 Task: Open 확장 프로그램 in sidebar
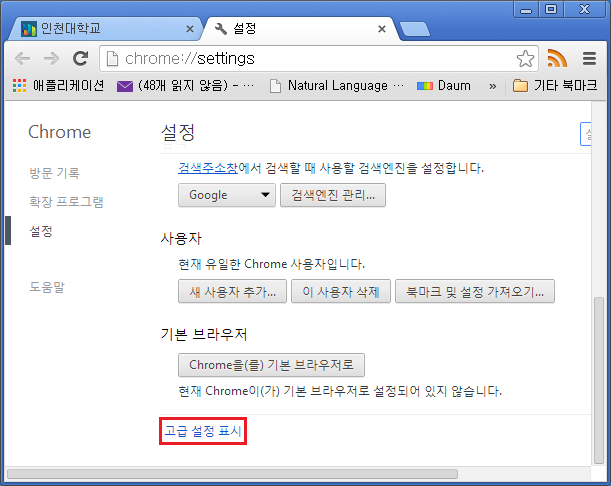66,202
